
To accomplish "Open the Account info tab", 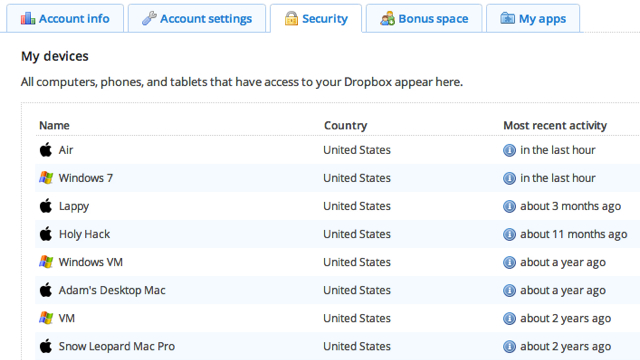I will [x=65, y=18].
